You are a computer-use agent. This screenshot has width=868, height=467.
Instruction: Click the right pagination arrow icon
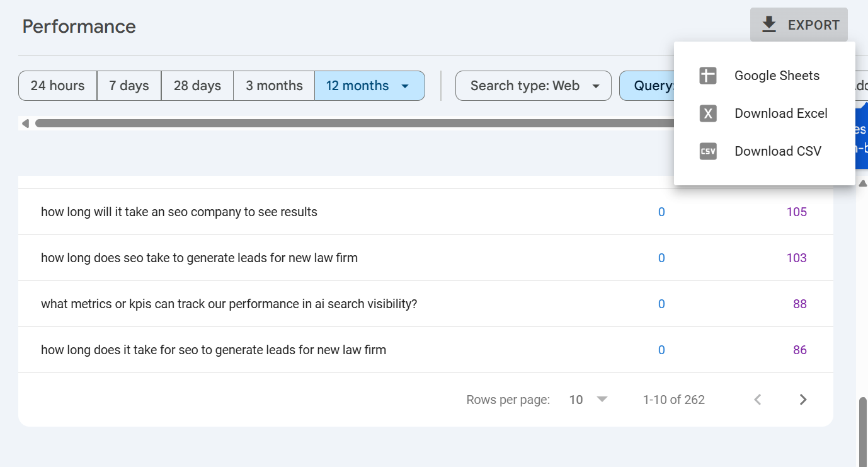pos(802,399)
